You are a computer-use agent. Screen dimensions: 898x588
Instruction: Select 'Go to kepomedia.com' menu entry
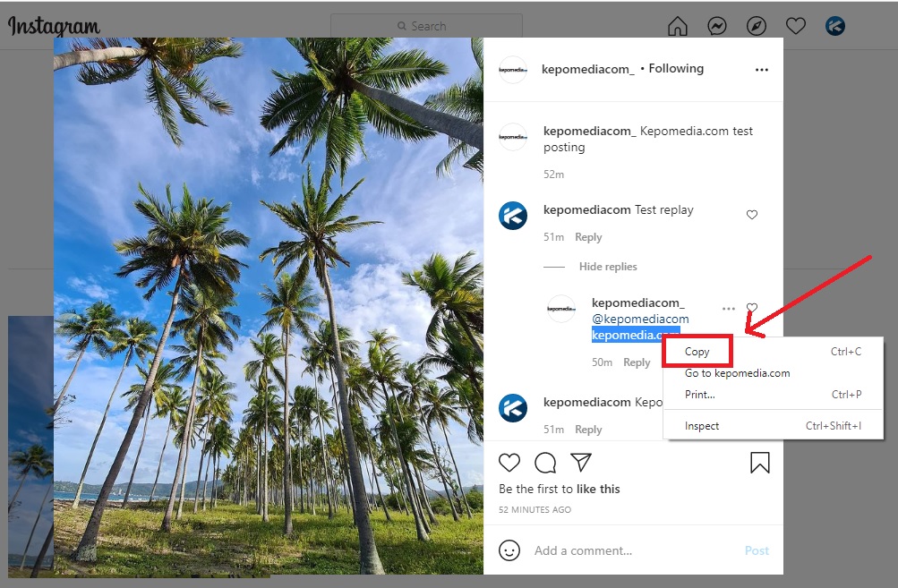tap(773, 373)
